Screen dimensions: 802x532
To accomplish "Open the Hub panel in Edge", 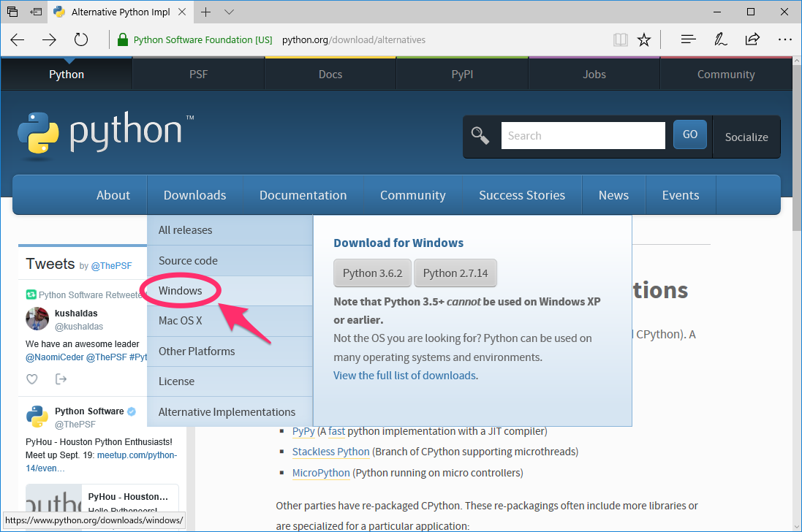I will (x=688, y=39).
